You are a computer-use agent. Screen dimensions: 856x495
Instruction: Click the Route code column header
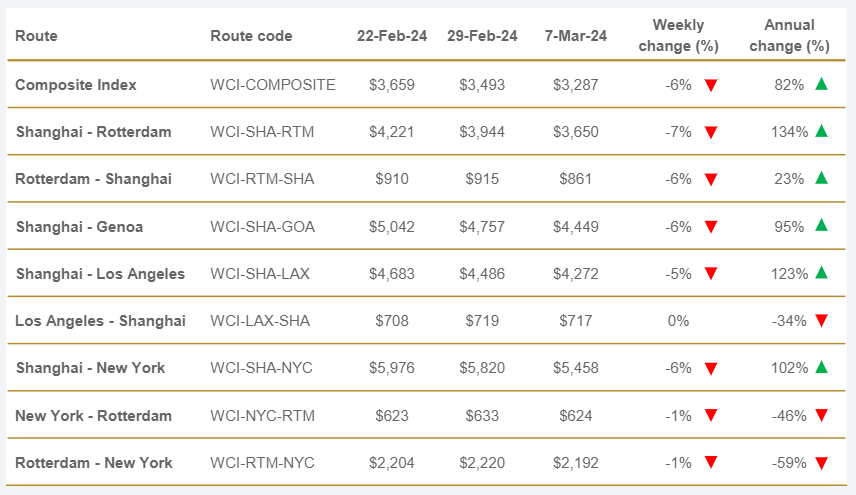251,36
